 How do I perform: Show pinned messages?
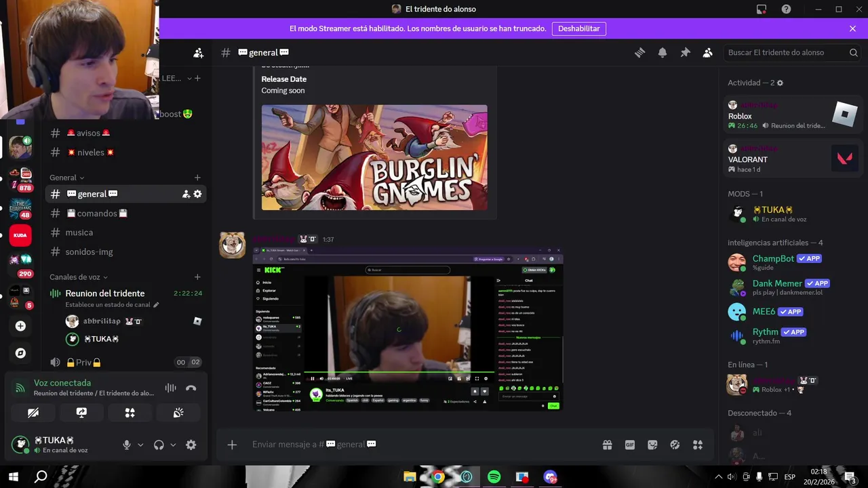[x=685, y=52]
